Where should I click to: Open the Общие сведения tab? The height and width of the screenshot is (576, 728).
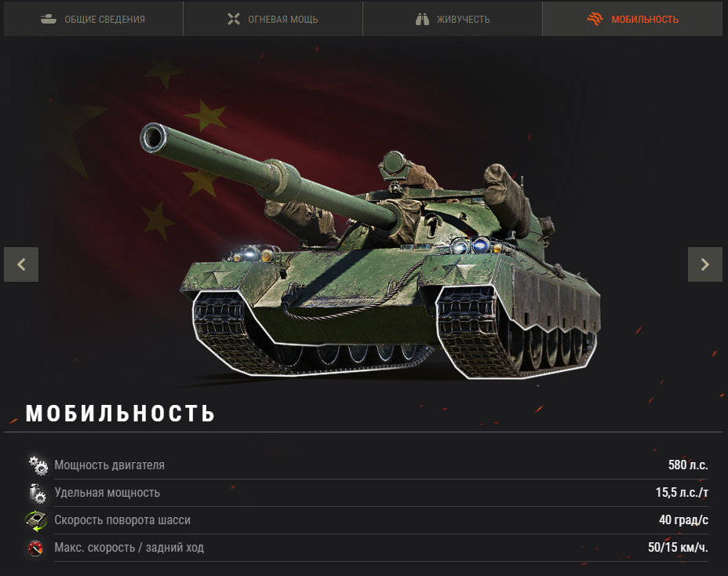click(93, 19)
